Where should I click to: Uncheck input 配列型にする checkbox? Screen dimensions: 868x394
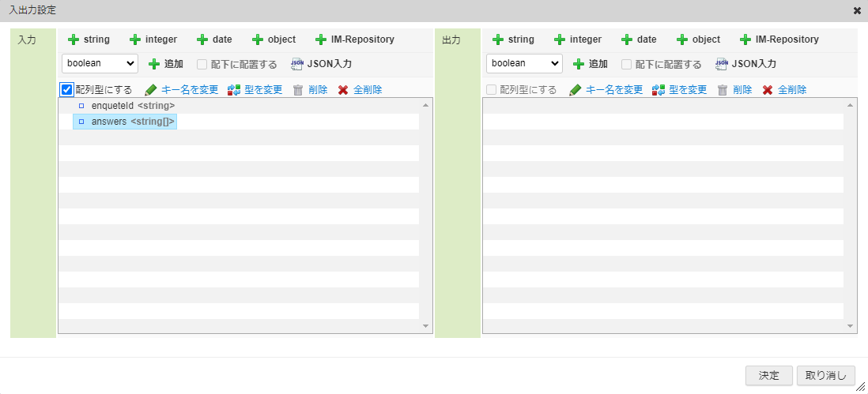(67, 90)
